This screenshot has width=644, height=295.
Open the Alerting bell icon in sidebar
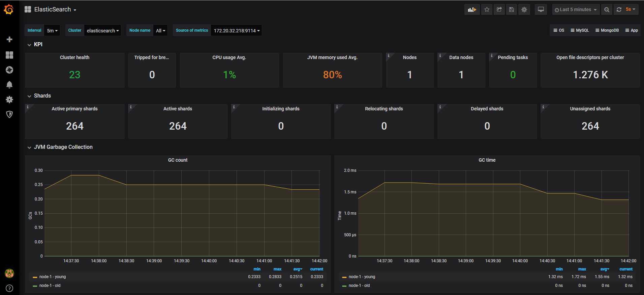click(9, 85)
